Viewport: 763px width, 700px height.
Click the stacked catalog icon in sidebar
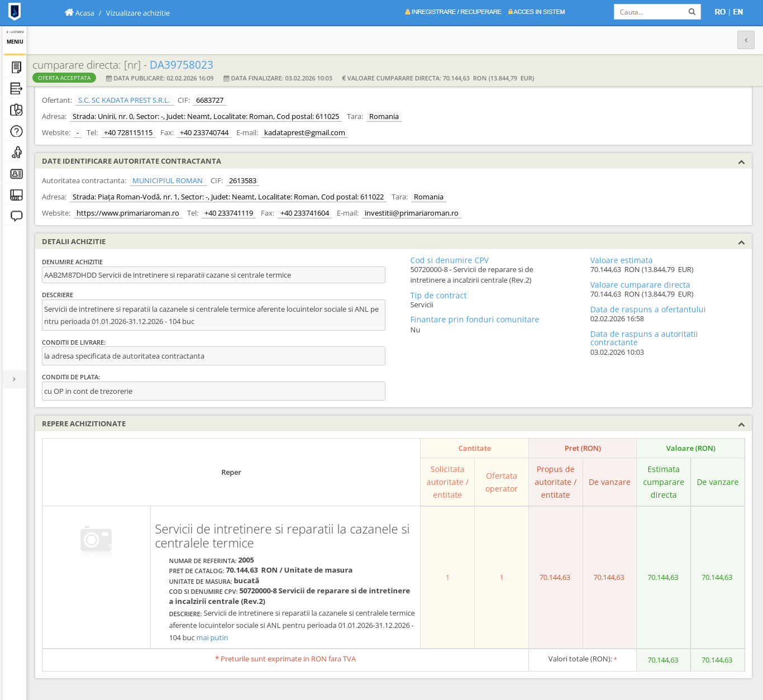16,195
